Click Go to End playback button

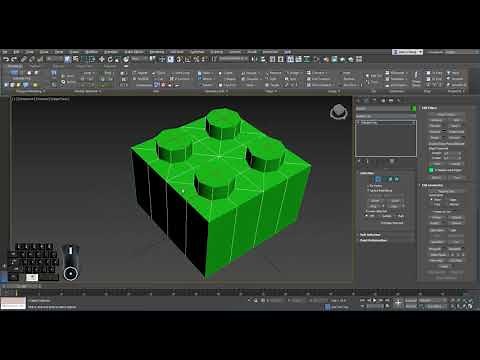tap(388, 300)
